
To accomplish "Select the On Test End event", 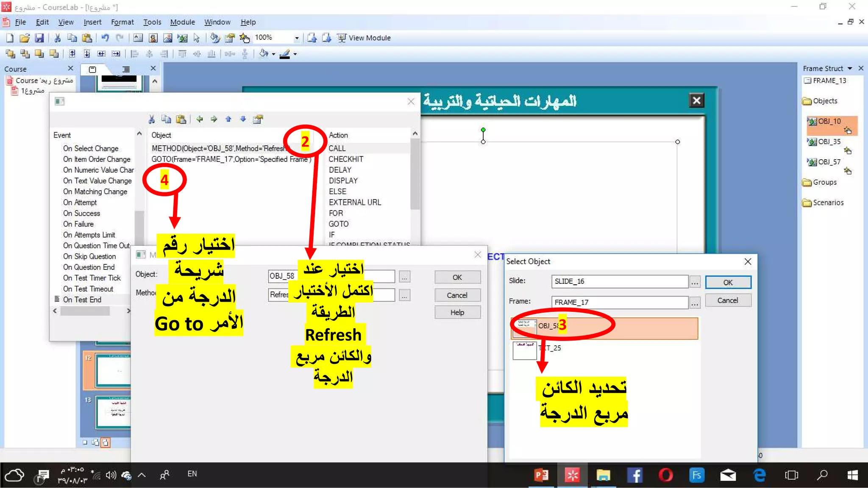I will (82, 300).
